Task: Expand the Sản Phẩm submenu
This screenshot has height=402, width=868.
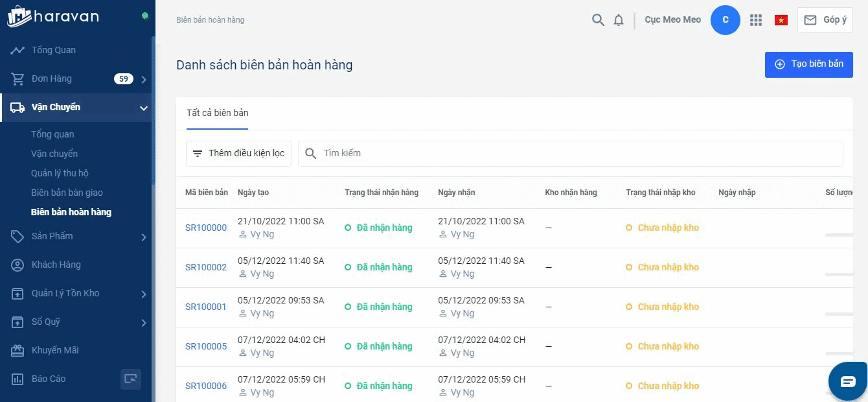Action: click(143, 237)
